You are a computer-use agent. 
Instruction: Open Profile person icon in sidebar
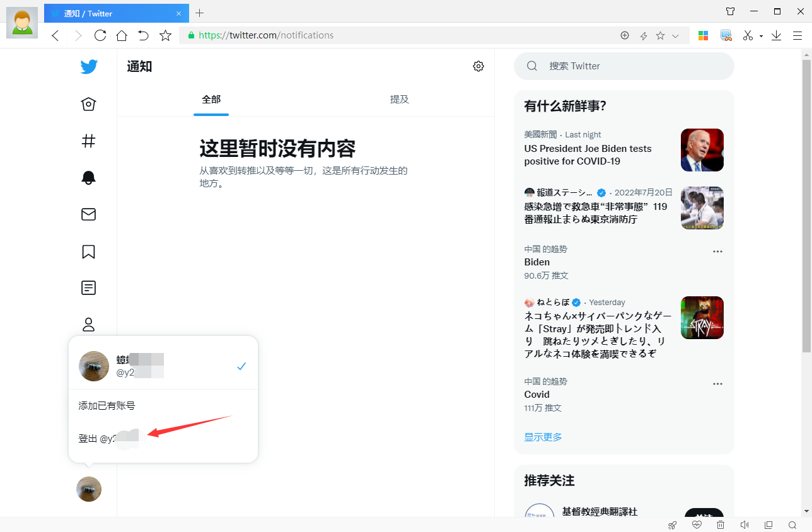[x=89, y=325]
